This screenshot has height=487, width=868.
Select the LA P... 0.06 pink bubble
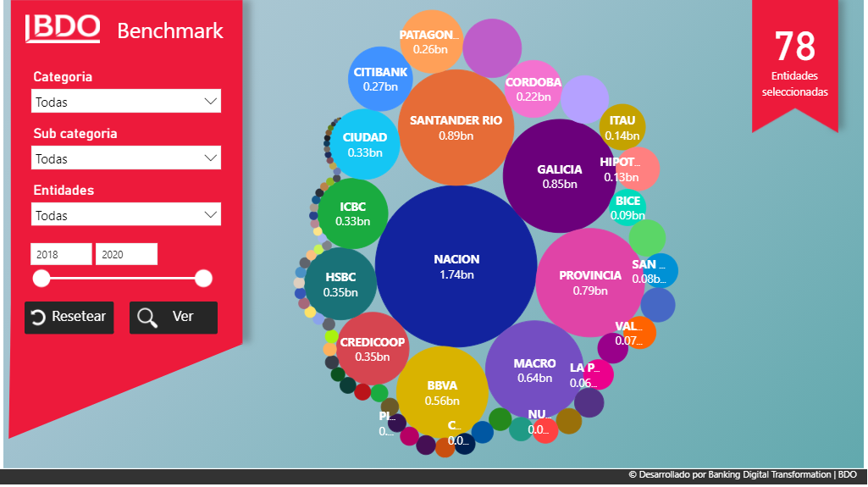(x=598, y=374)
